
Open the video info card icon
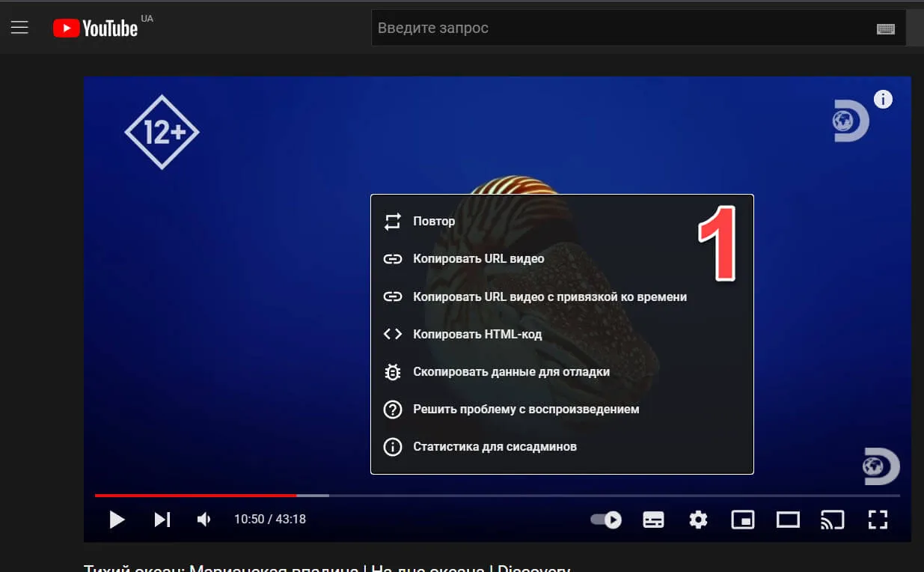pos(883,99)
